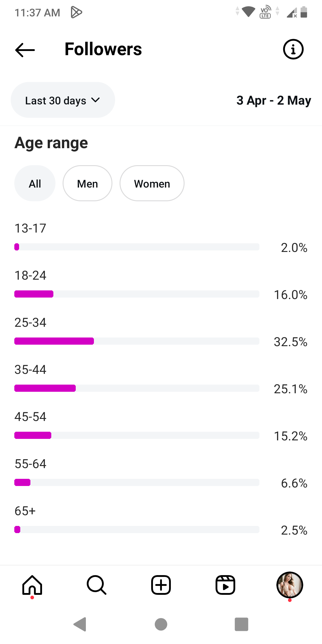Tap the create new post icon
Viewport: 322px width, 644px height.
pyautogui.click(x=161, y=585)
